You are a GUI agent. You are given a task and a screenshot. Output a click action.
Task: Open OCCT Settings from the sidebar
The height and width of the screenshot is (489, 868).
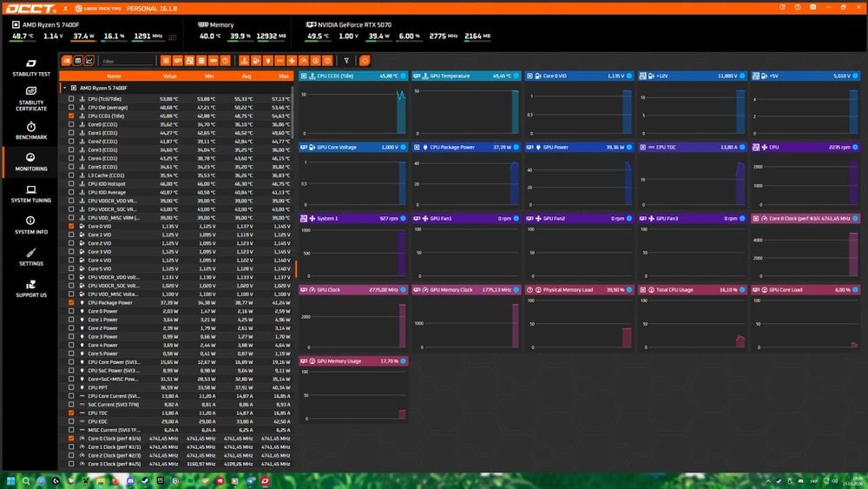31,257
